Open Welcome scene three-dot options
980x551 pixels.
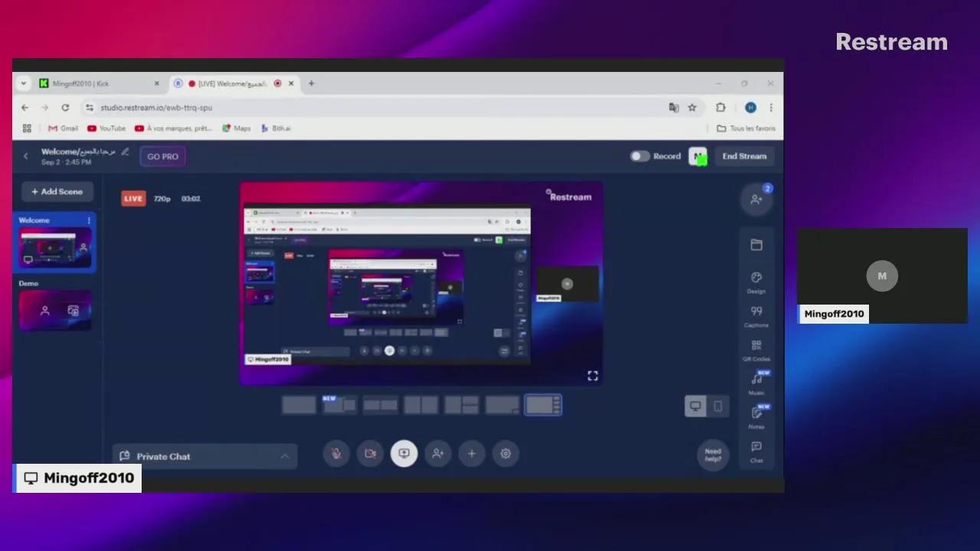click(x=89, y=220)
